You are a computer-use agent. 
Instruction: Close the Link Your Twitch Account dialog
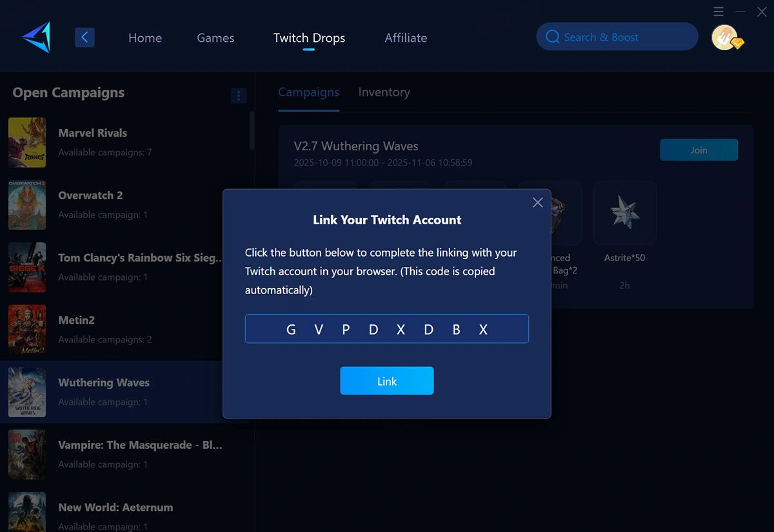pyautogui.click(x=538, y=202)
